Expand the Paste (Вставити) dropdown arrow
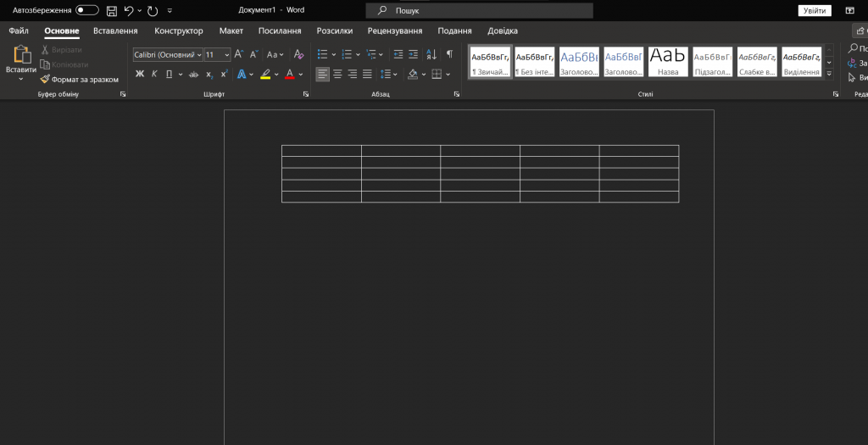This screenshot has height=445, width=868. pos(21,79)
